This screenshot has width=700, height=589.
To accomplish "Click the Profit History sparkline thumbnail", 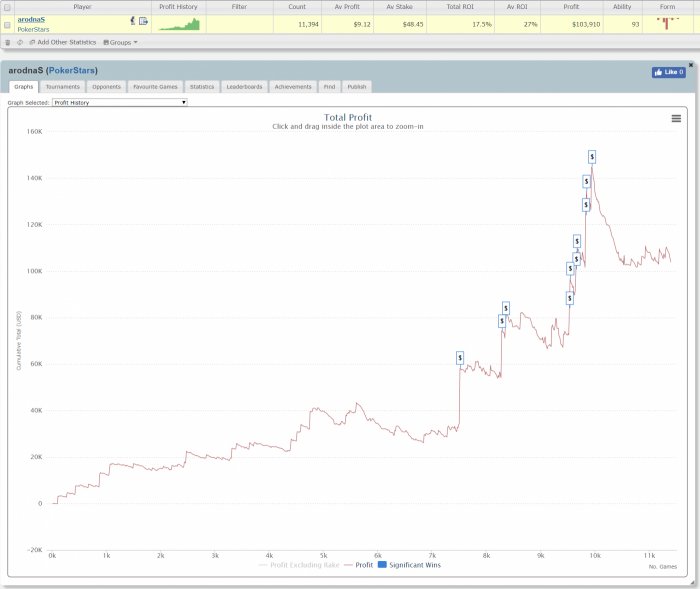I will (x=180, y=23).
